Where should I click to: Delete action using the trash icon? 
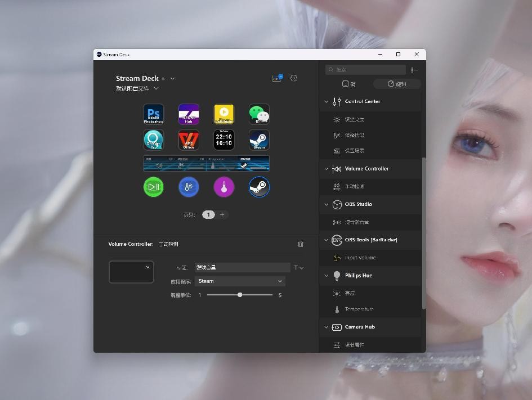[301, 244]
